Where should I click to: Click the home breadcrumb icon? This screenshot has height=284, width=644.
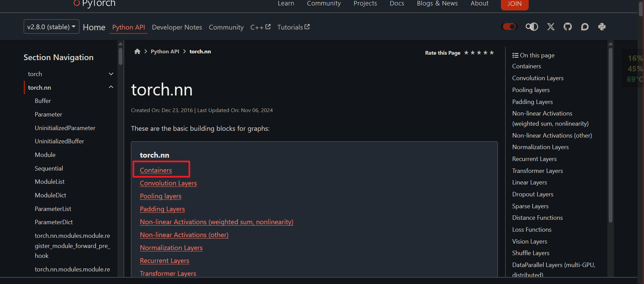[137, 51]
